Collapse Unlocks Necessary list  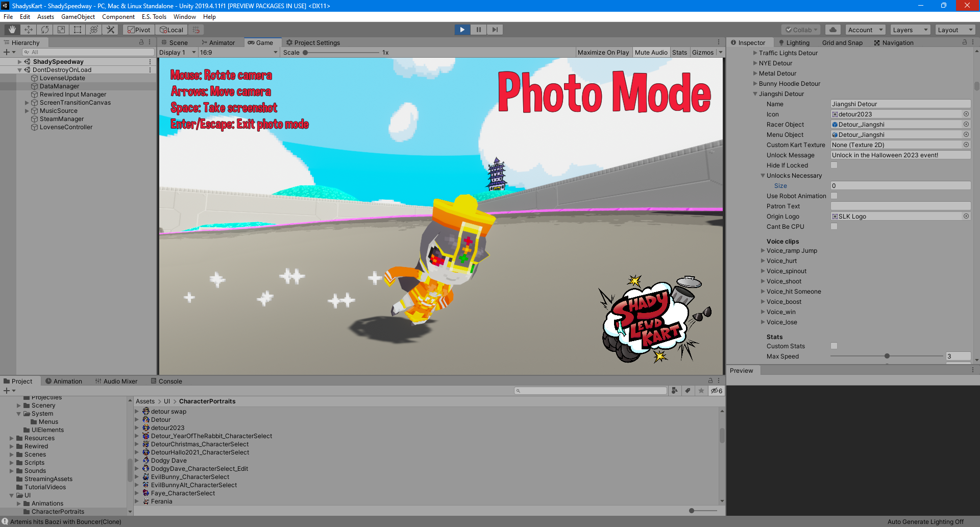point(763,175)
